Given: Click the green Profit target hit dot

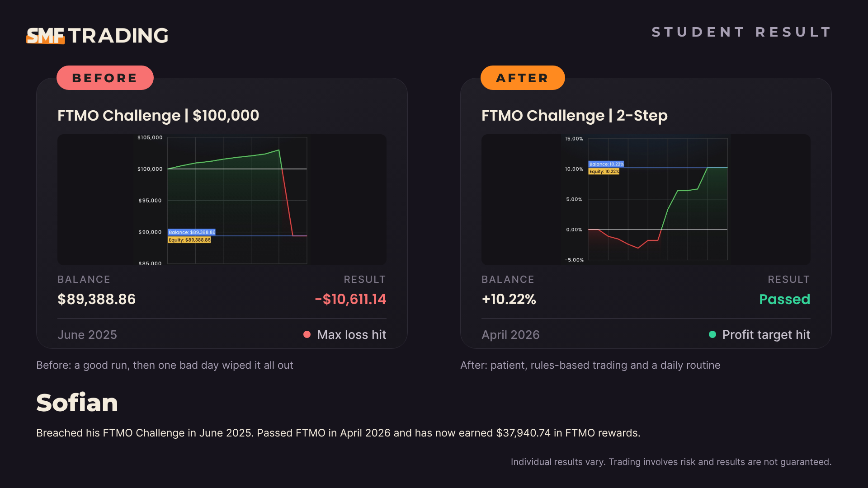Looking at the screenshot, I should coord(712,334).
